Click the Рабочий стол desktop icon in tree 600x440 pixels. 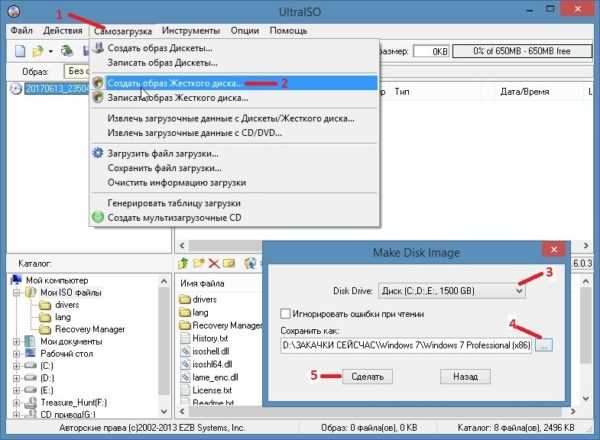click(x=30, y=353)
